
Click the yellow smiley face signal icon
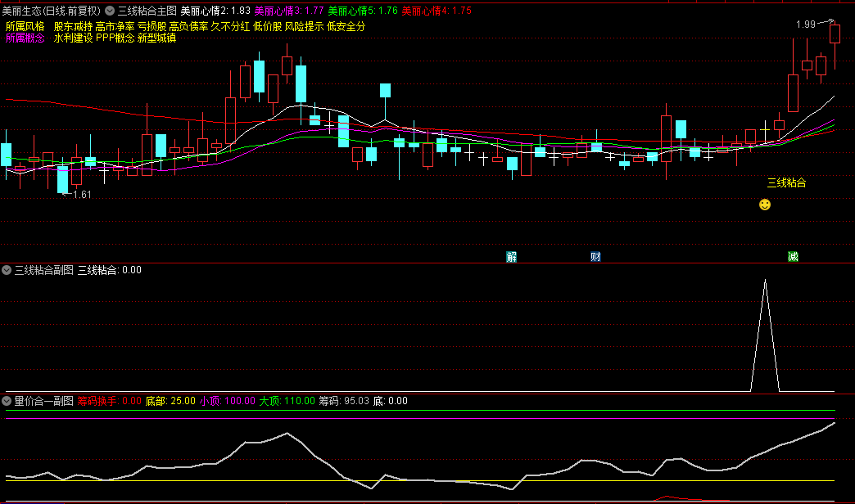coord(765,205)
